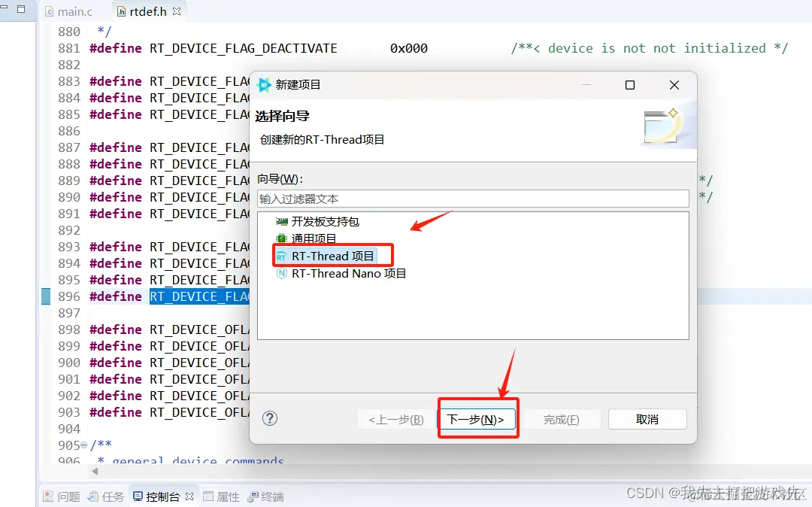
Task: Click the RT icon of RT-Thread 项目
Action: (x=281, y=257)
